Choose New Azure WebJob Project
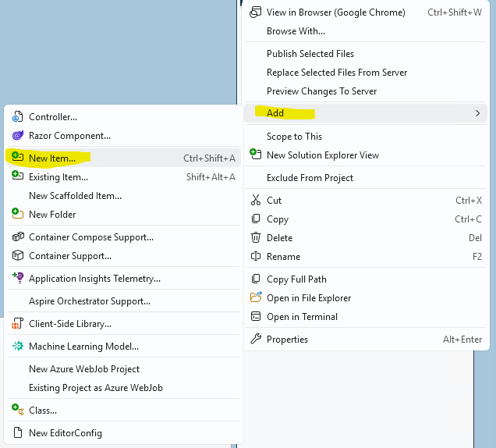The height and width of the screenshot is (448, 496). pos(84,369)
